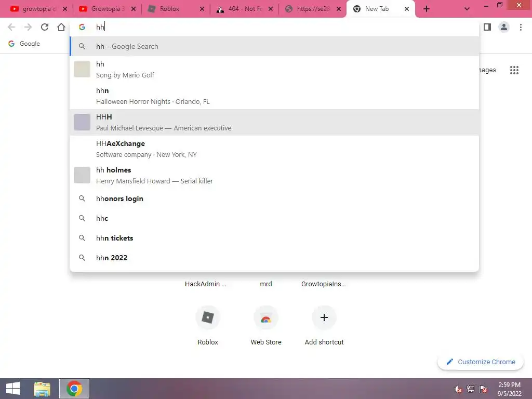Click search icon beside 'hhc'
The height and width of the screenshot is (399, 532).
coord(82,218)
